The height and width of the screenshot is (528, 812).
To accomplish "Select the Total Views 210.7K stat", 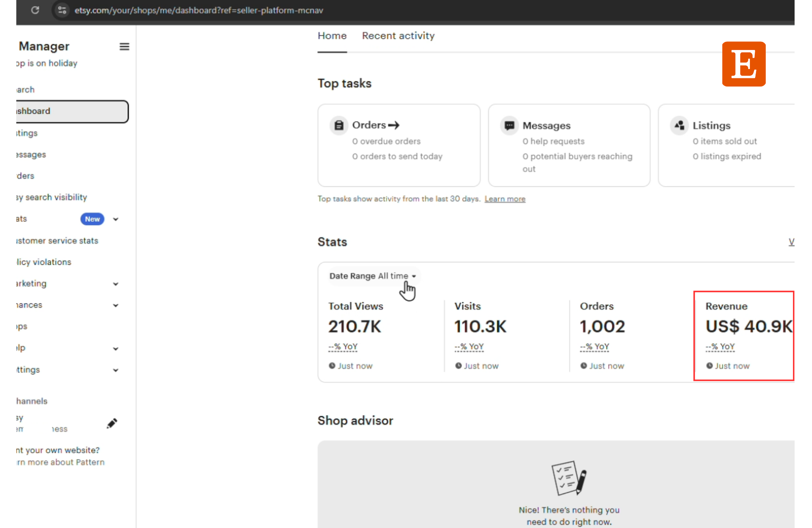I will [355, 327].
